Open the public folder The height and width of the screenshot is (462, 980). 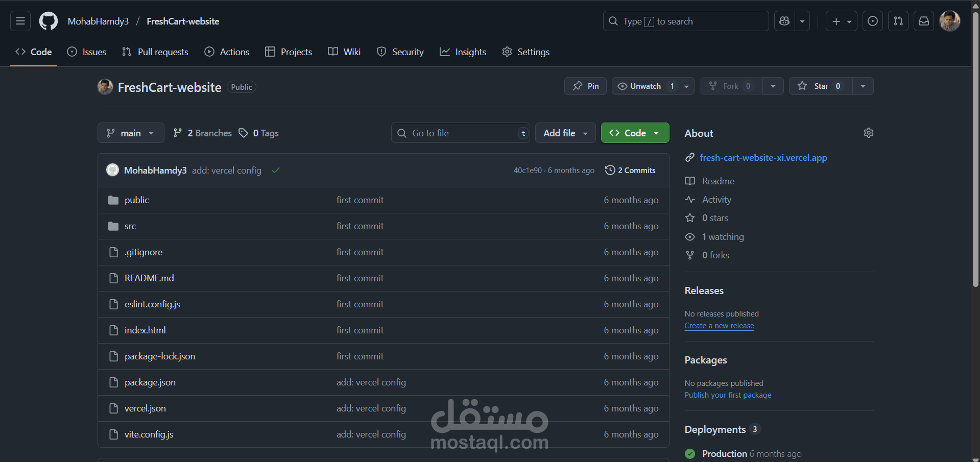pyautogui.click(x=136, y=200)
